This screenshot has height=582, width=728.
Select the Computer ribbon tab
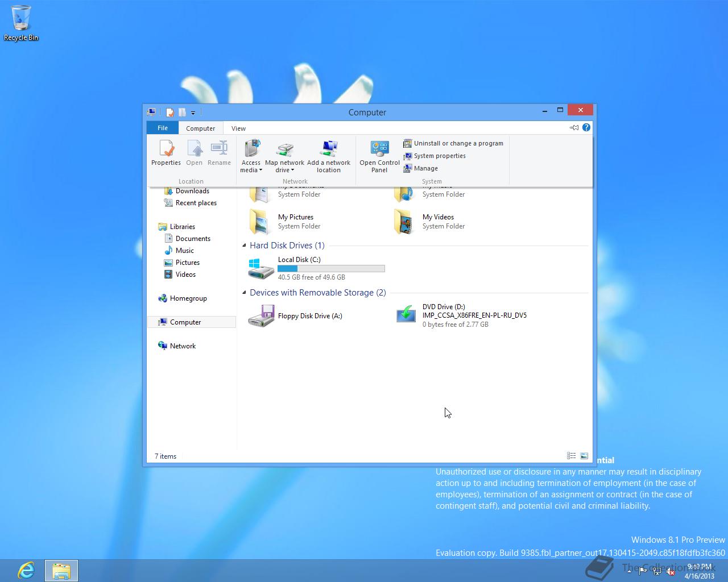tap(201, 128)
